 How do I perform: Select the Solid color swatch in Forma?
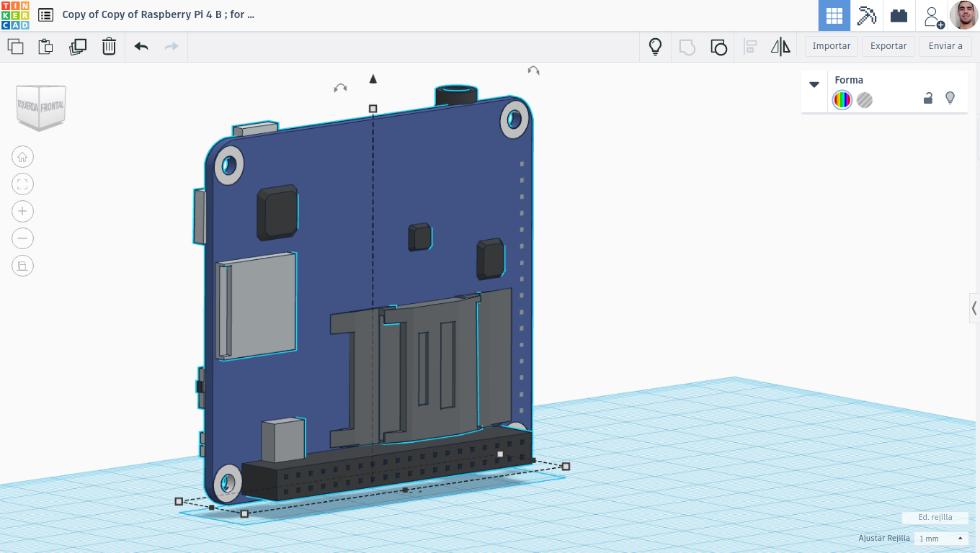842,100
